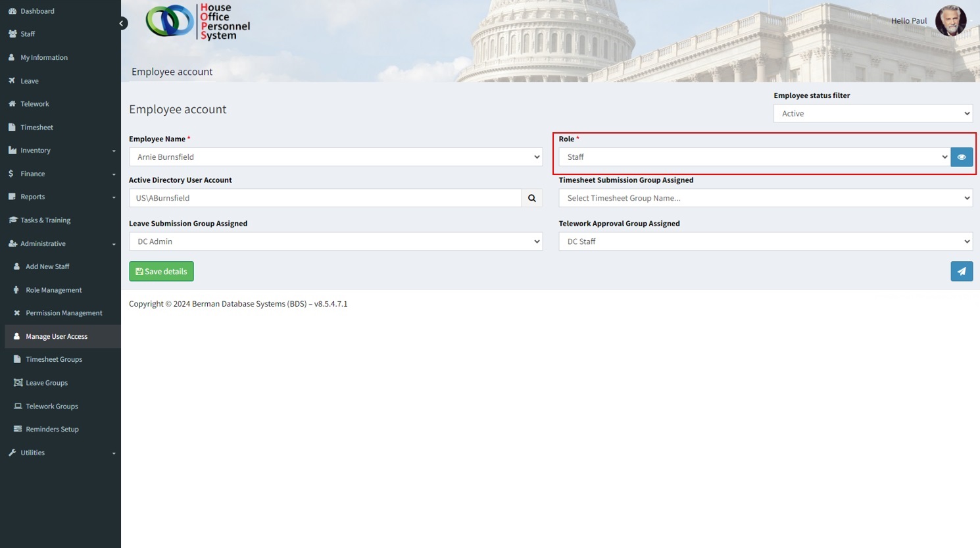Viewport: 980px width, 548px height.
Task: Open the user profile avatar picture
Action: (950, 21)
